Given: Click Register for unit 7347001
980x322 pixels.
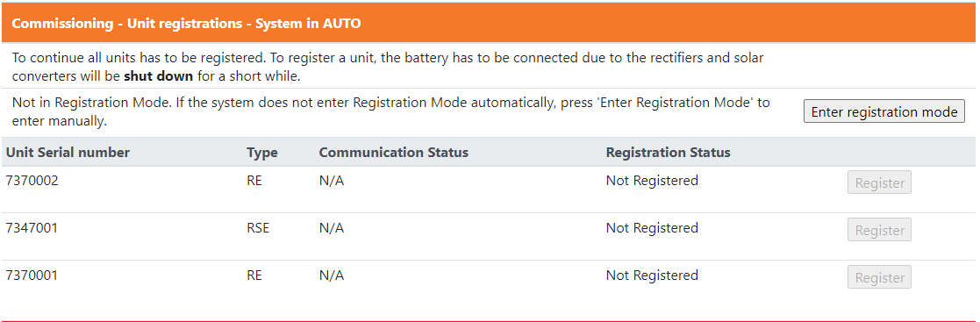Looking at the screenshot, I should (879, 230).
